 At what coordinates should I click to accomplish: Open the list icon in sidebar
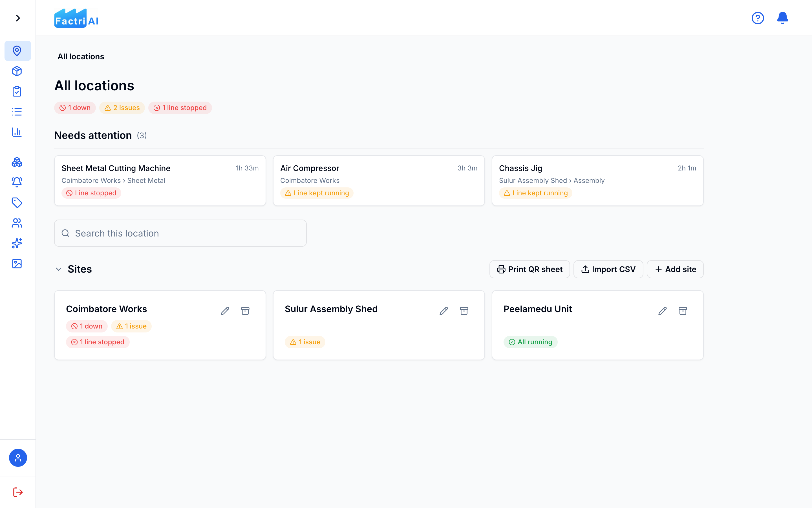[17, 112]
